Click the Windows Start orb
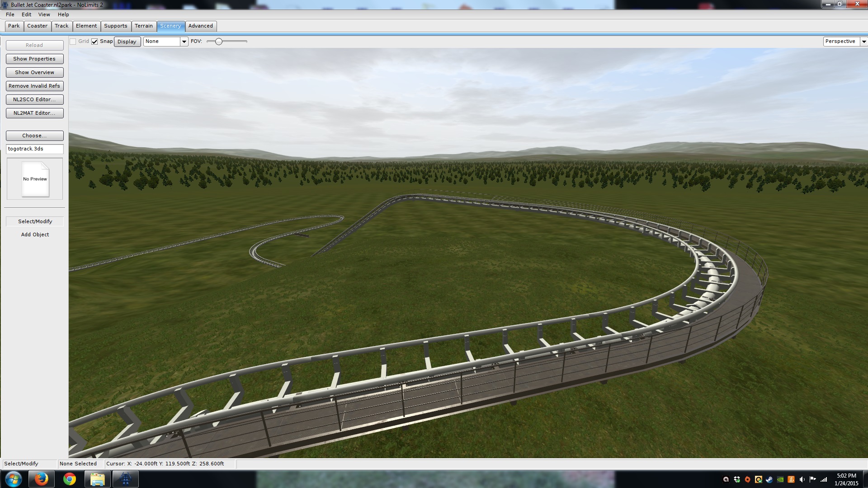The width and height of the screenshot is (868, 488). (13, 479)
